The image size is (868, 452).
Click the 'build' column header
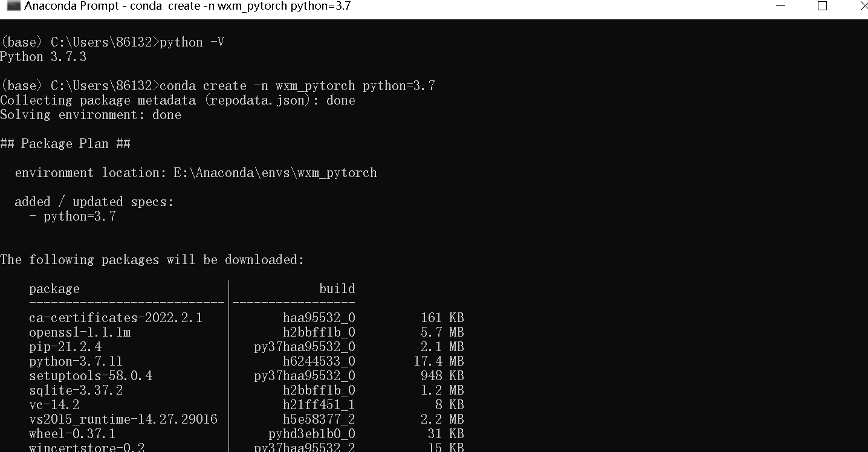click(x=337, y=289)
